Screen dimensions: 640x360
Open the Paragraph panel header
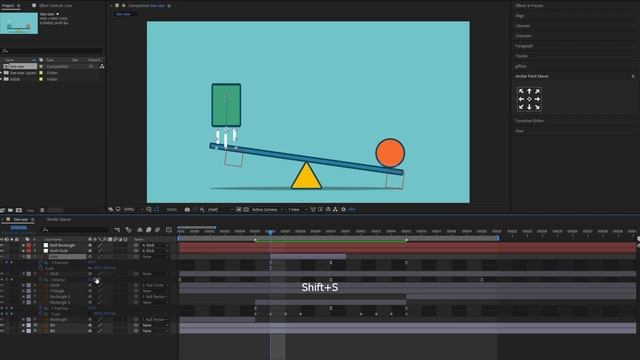tap(524, 46)
